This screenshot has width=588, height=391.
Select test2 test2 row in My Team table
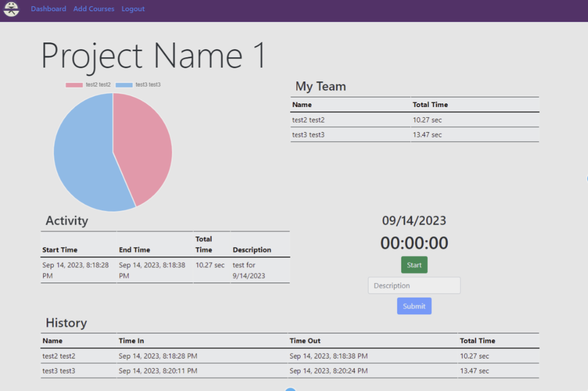coord(308,120)
